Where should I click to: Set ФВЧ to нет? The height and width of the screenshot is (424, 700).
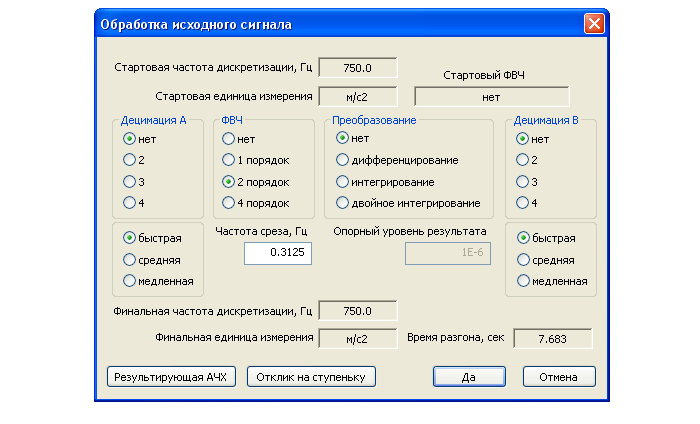click(229, 139)
